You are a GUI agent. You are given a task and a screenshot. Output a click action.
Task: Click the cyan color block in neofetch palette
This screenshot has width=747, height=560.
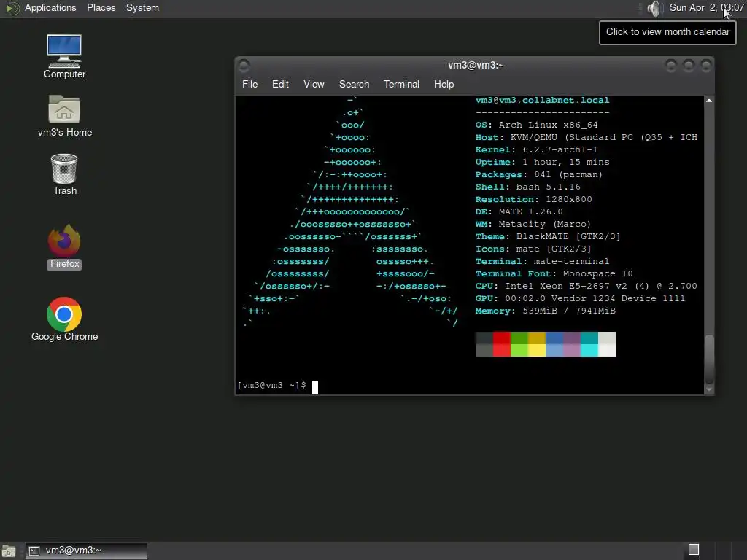click(589, 344)
